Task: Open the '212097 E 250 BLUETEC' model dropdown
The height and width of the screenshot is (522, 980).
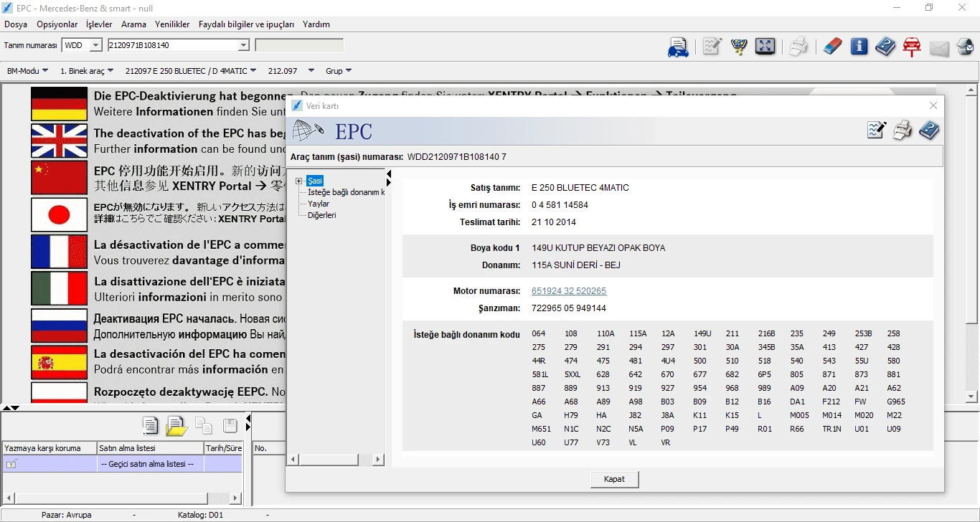Action: 191,71
